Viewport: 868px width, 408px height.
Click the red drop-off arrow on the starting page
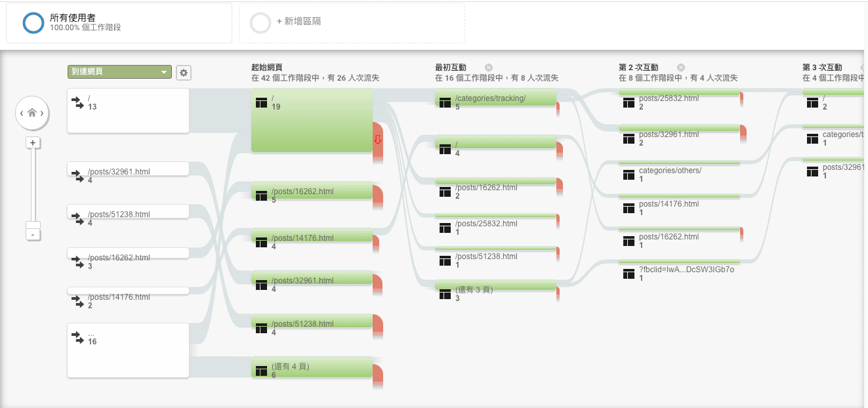coord(377,140)
